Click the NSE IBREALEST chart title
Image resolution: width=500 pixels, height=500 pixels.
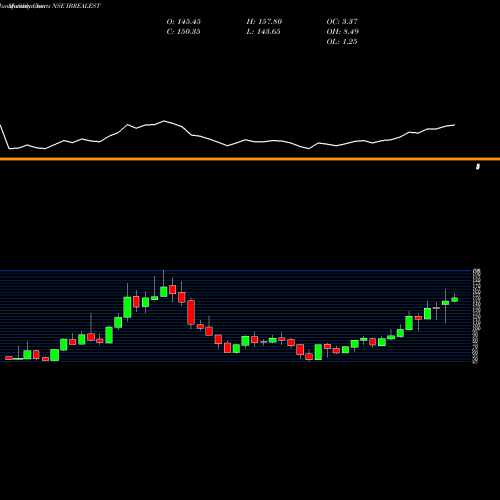tap(76, 6)
